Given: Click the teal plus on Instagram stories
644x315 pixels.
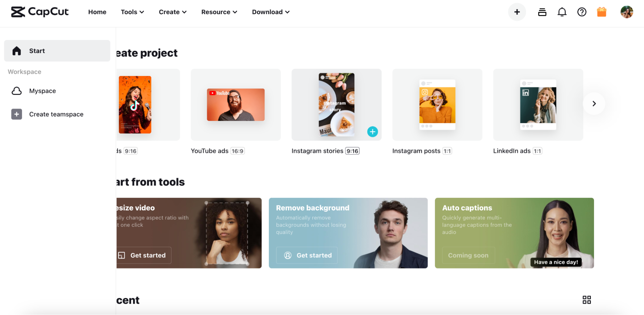Looking at the screenshot, I should [372, 132].
